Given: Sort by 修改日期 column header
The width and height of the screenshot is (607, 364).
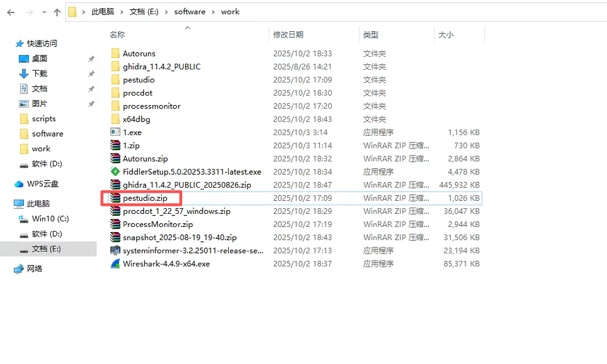Looking at the screenshot, I should tap(288, 35).
